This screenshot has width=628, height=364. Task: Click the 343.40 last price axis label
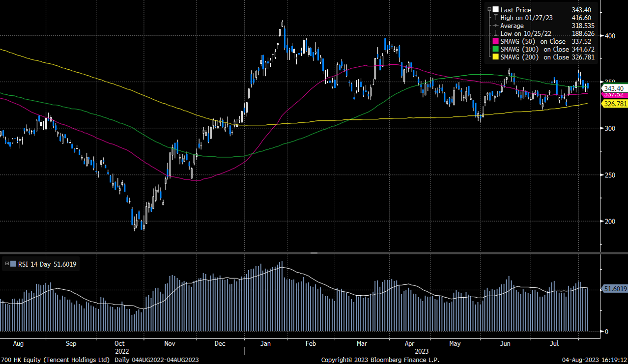coord(613,88)
